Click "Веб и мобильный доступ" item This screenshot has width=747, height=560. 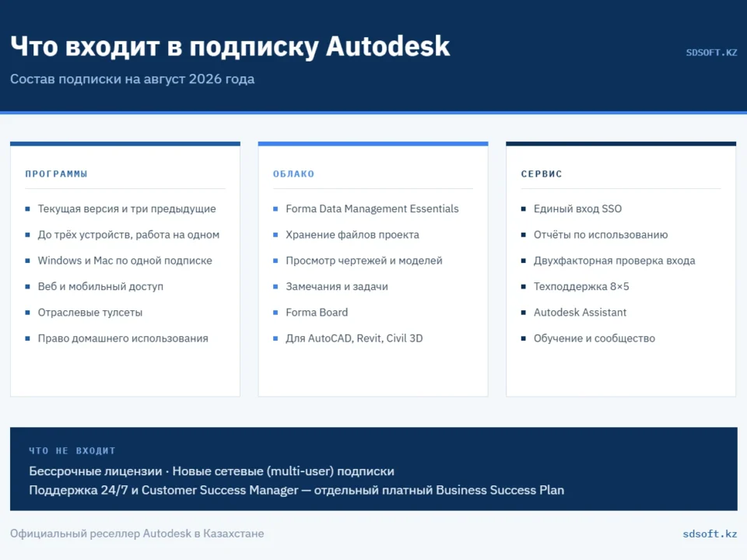100,287
